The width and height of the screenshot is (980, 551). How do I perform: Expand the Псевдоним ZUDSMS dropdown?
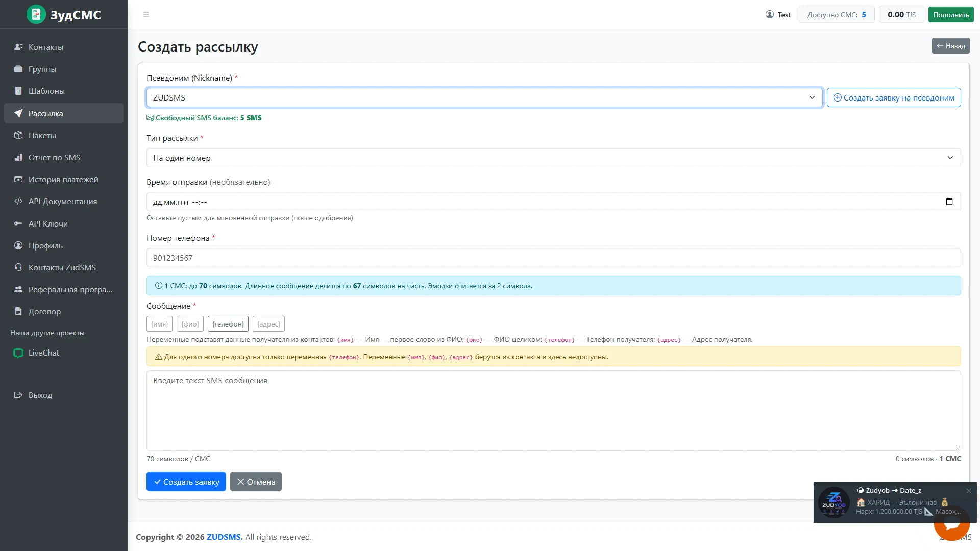(x=484, y=97)
